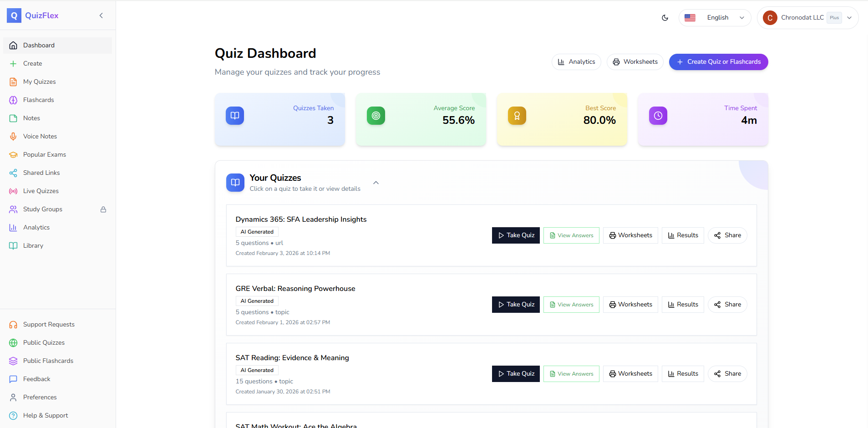The width and height of the screenshot is (868, 428).
Task: View Shared Links in the sidebar
Action: point(41,173)
